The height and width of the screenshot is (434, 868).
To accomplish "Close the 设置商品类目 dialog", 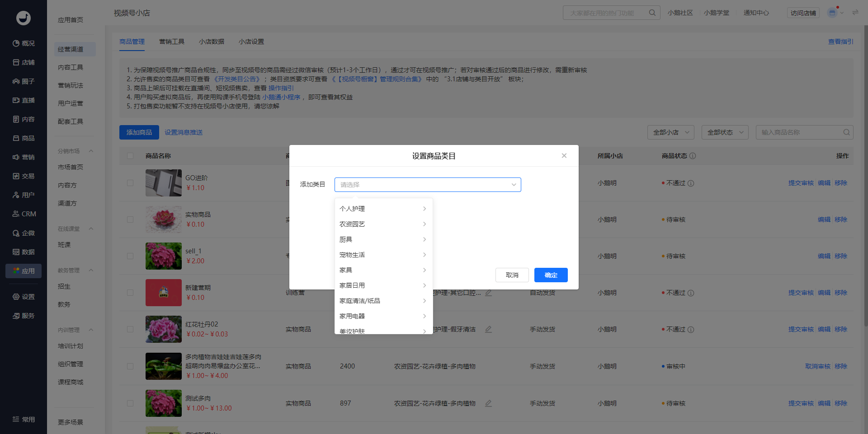I will [564, 156].
